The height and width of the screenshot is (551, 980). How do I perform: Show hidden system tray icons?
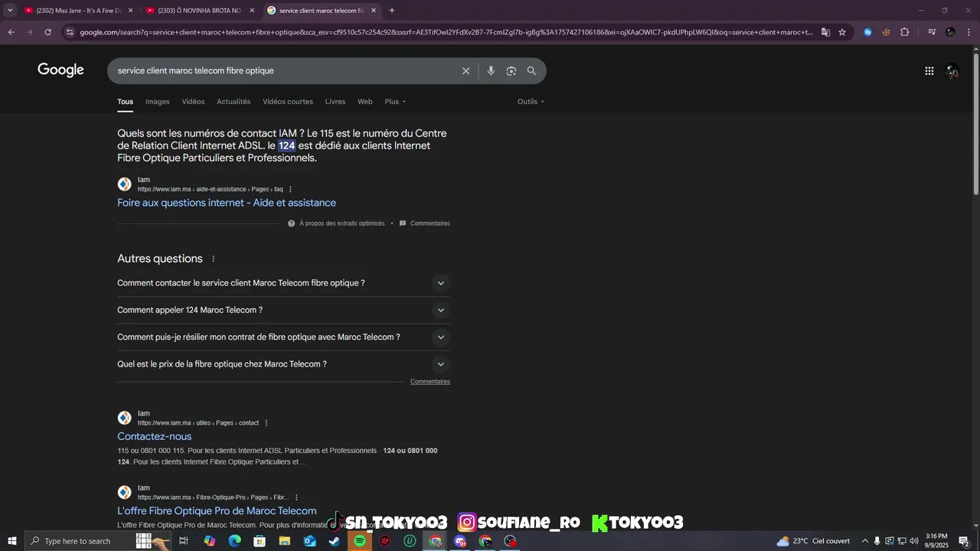click(865, 541)
